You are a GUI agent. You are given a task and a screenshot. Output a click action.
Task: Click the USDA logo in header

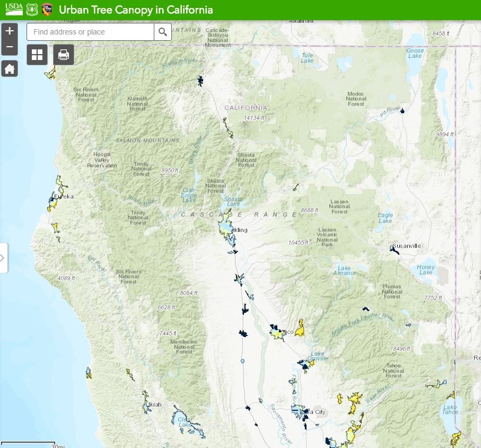[x=14, y=10]
